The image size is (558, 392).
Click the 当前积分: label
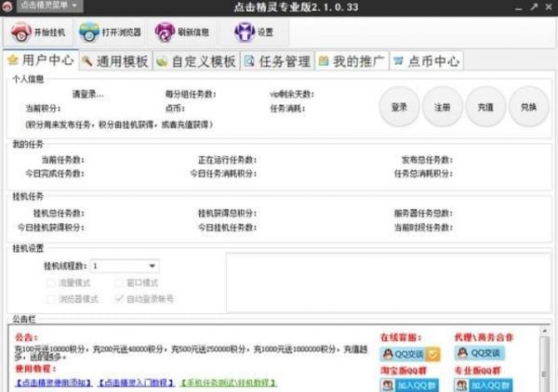tap(43, 109)
